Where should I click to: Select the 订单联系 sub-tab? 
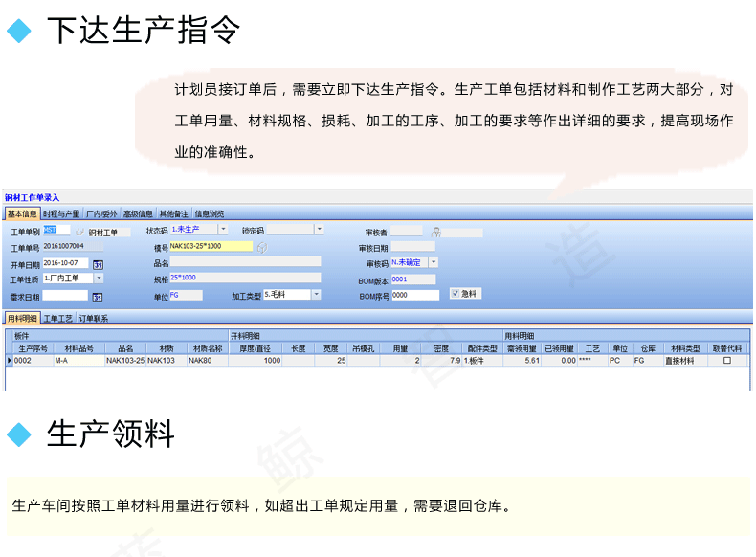(x=94, y=319)
